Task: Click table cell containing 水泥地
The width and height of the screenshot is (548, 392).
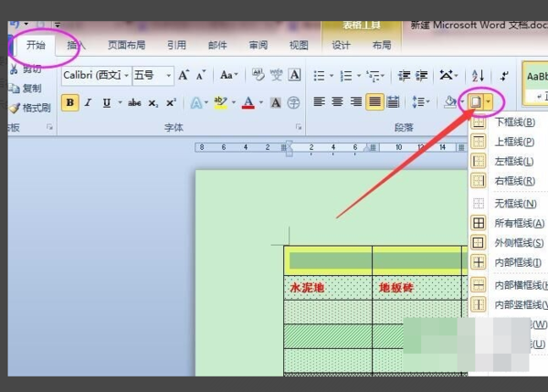Action: [328, 288]
